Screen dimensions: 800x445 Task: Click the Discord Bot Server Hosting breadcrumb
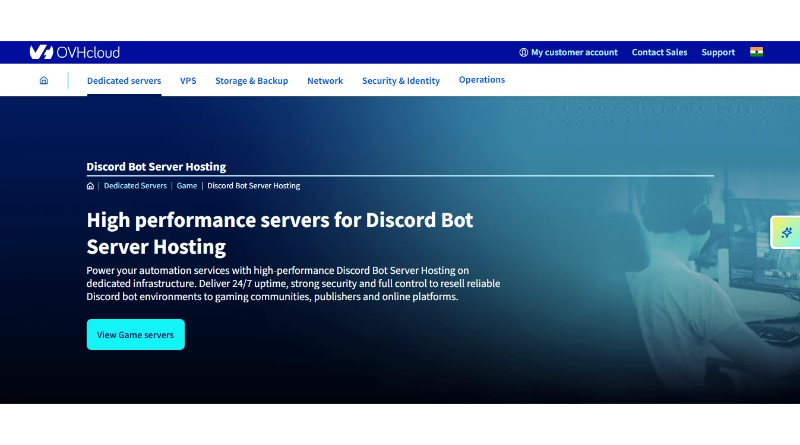click(x=254, y=186)
